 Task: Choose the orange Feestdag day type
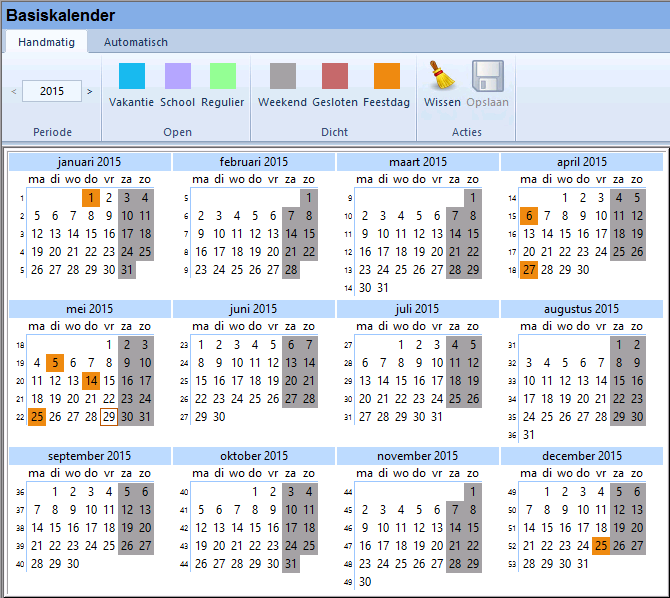tap(386, 77)
